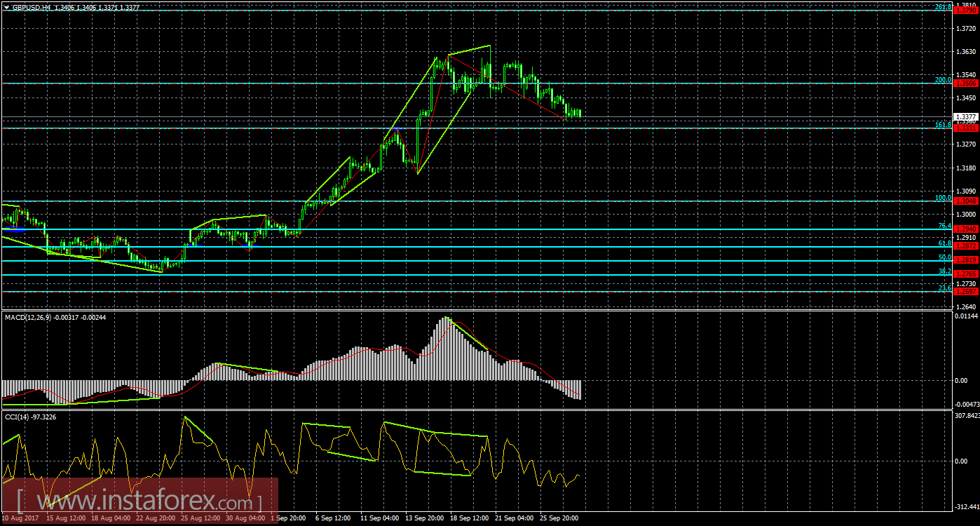
Task: Click the 50.0 Fibonacci level label
Action: [x=945, y=256]
